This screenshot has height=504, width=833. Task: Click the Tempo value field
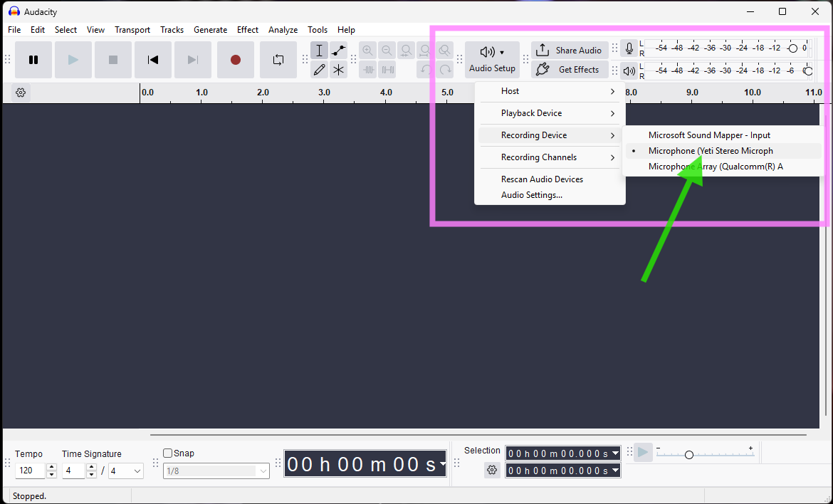pos(30,471)
